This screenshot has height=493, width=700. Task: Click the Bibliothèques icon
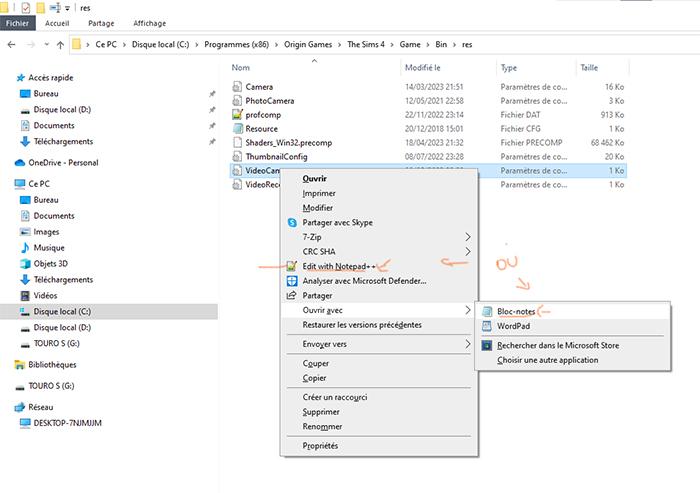click(20, 365)
